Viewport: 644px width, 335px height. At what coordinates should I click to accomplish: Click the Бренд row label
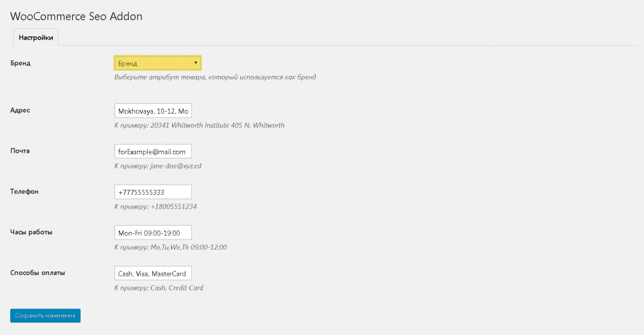tap(21, 63)
